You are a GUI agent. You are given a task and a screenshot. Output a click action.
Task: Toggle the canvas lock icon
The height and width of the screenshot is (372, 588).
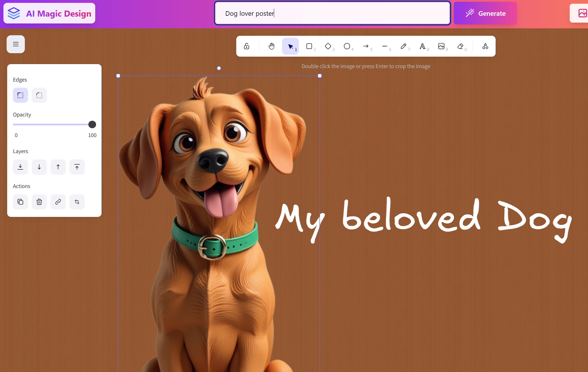(x=247, y=46)
